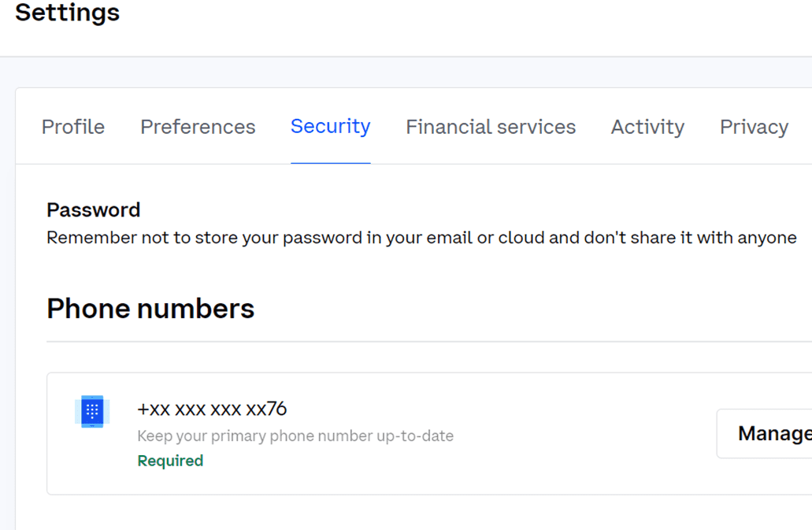Click the blue phone keypad icon
Screen dimensions: 812x530
(92, 411)
